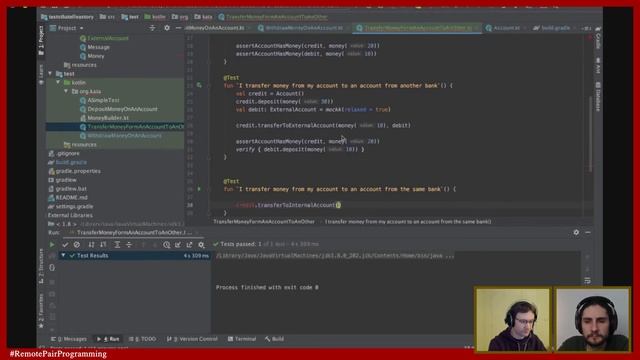Screen dimensions: 640x360
Task: Place cursor in transferToInternalAccount line
Action: click(288, 205)
